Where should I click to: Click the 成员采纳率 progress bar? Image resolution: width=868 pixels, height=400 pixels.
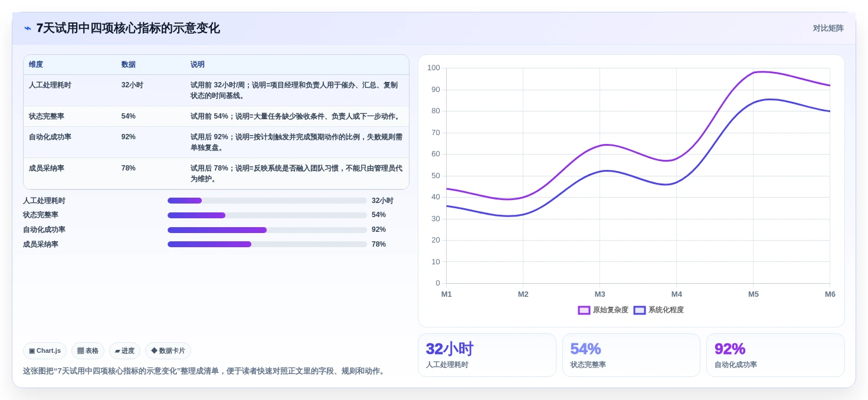[267, 244]
